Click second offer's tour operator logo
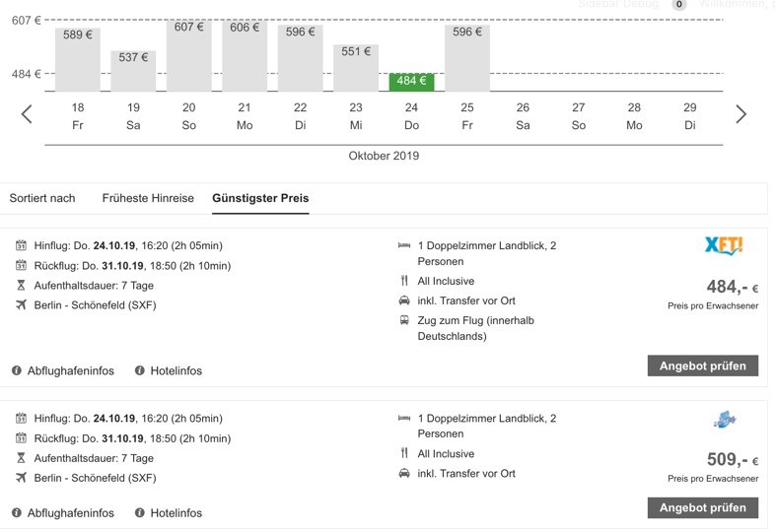The width and height of the screenshot is (776, 532). pyautogui.click(x=725, y=421)
